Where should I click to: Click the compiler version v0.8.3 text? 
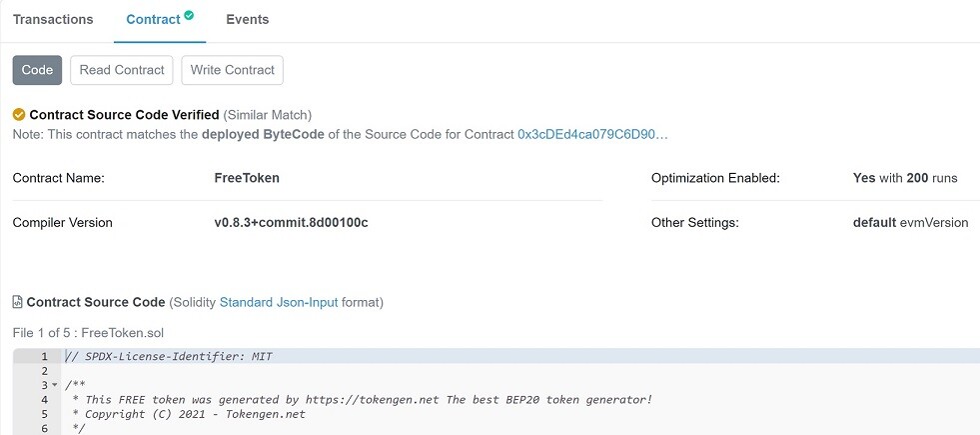click(292, 222)
